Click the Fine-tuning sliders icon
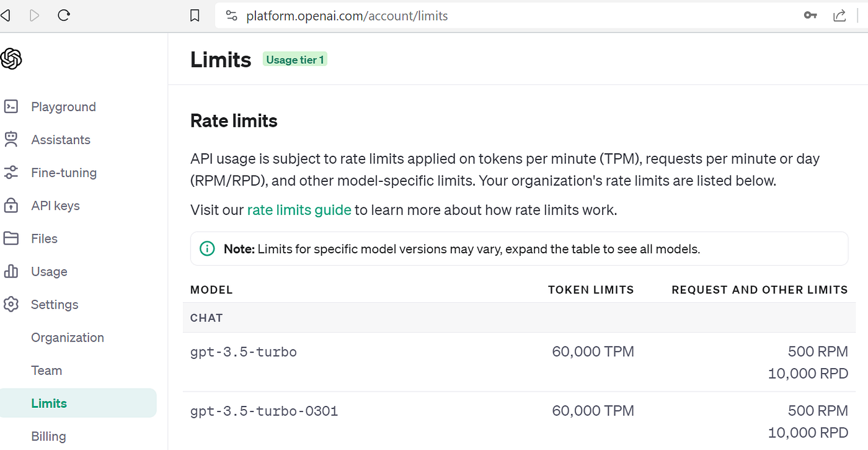 [11, 173]
